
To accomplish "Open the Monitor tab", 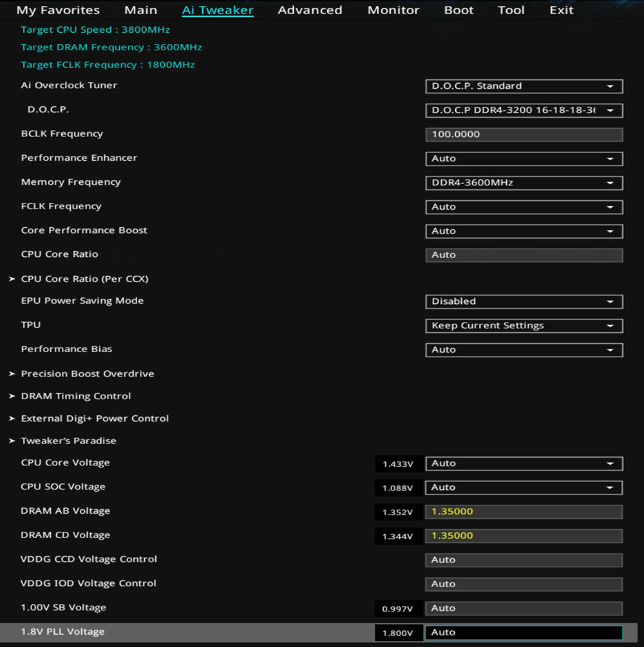I will click(x=393, y=10).
